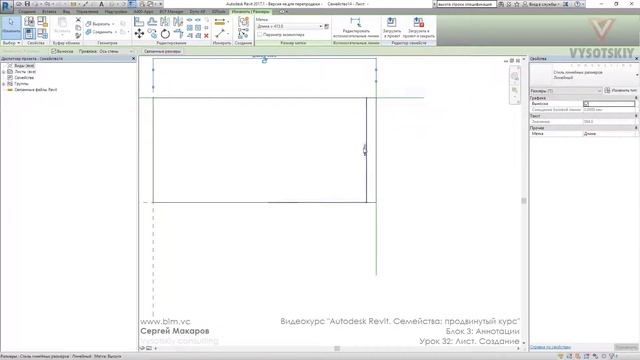Click the vertical scrollbar of drawing view
The image size is (640, 360).
pyautogui.click(x=524, y=201)
